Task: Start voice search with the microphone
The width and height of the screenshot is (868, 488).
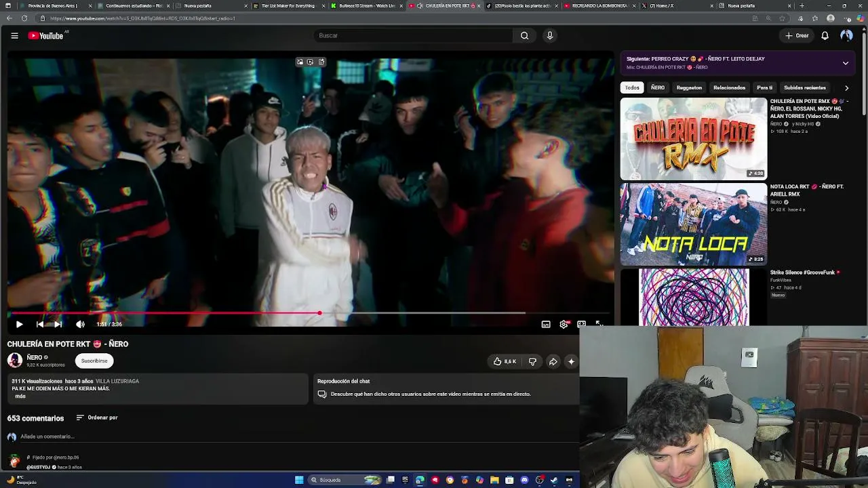Action: click(550, 36)
